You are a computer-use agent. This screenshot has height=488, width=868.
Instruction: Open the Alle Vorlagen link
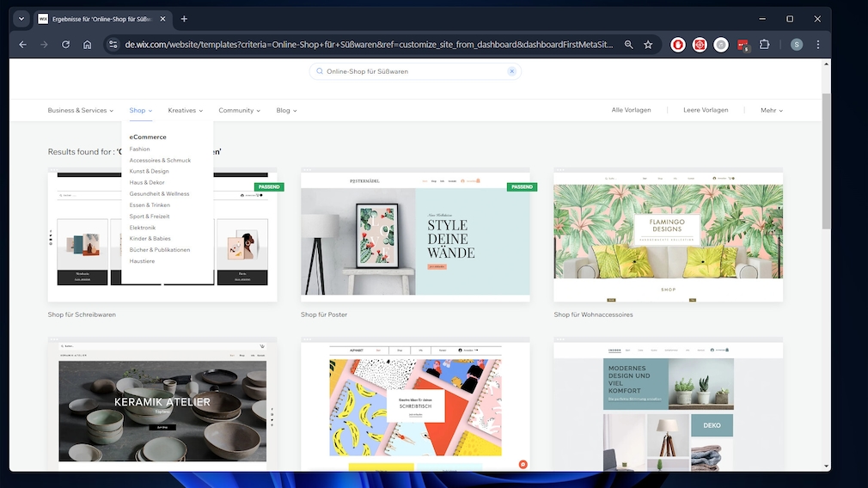click(x=631, y=110)
